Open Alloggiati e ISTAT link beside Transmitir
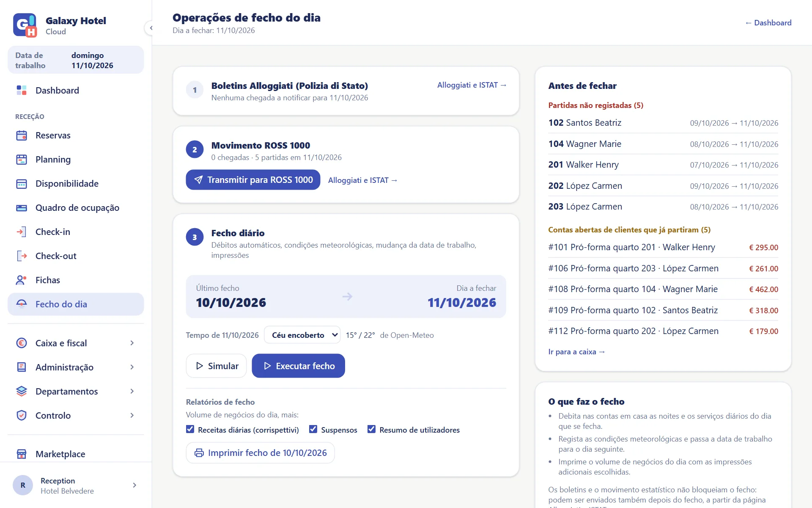 (x=362, y=180)
